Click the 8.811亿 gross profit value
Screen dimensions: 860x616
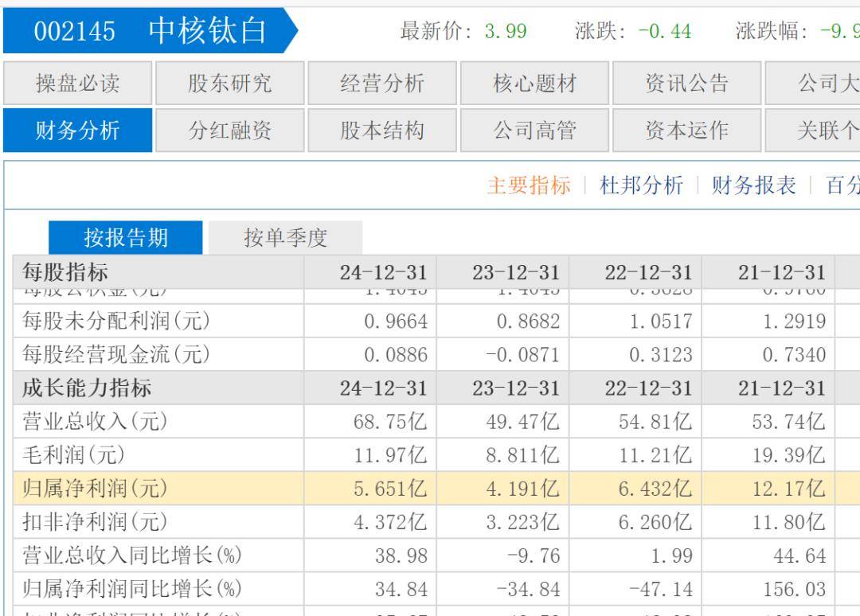522,455
